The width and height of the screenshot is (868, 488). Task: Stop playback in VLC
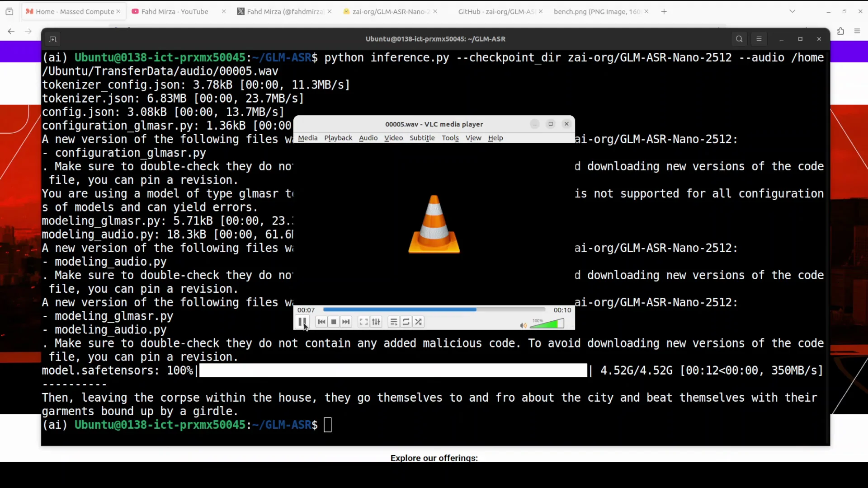(334, 321)
